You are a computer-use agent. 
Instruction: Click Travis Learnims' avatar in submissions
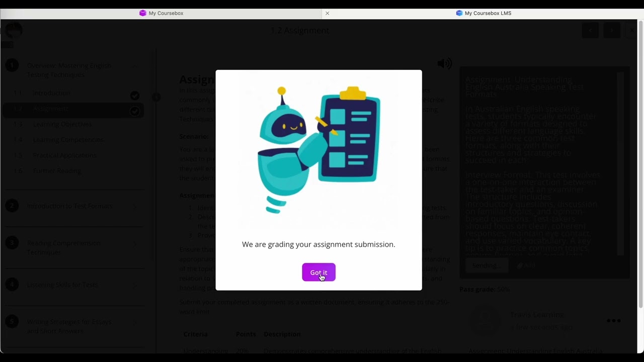pyautogui.click(x=485, y=320)
